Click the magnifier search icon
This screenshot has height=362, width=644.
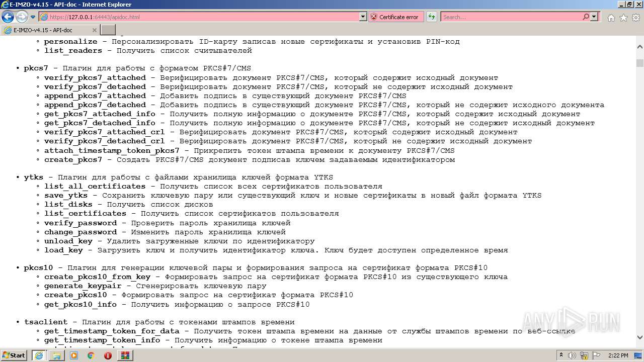pyautogui.click(x=586, y=17)
